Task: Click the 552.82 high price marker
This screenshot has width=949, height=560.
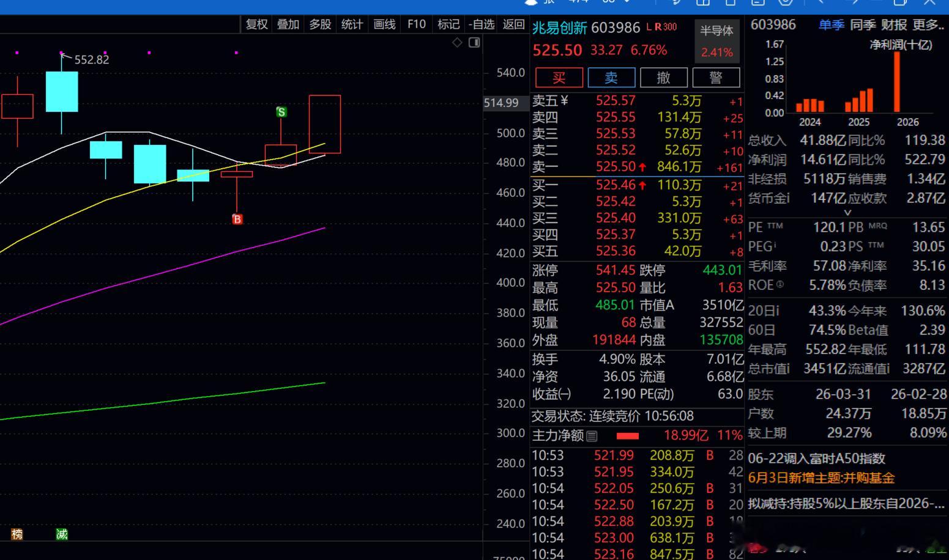Action: point(91,59)
